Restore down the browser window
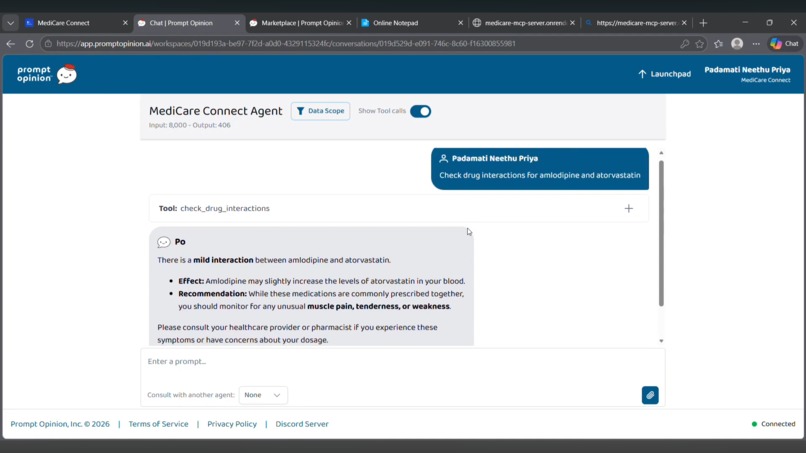 point(769,23)
